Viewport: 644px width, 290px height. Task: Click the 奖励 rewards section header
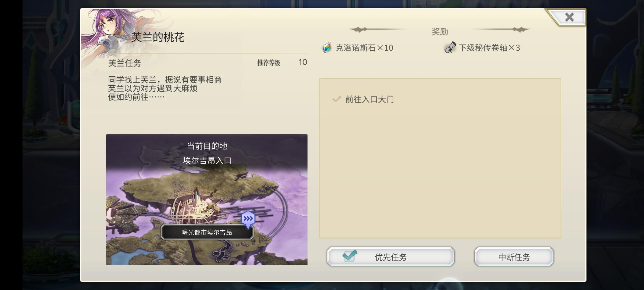point(440,32)
